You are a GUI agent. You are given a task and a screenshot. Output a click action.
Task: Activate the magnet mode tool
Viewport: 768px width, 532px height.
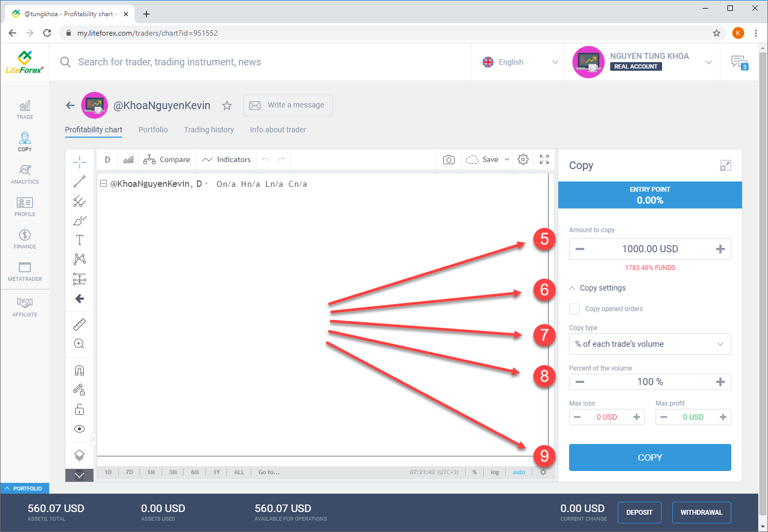(79, 371)
